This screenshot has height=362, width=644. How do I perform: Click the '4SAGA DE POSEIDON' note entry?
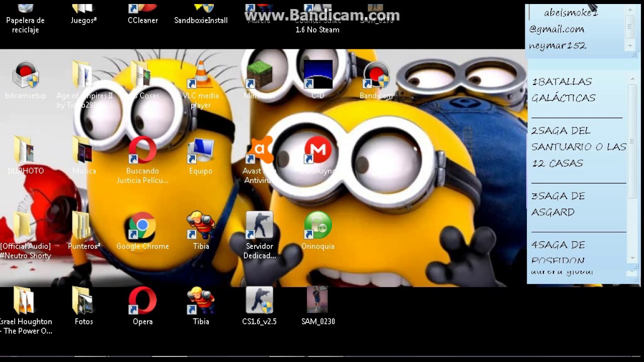[558, 252]
